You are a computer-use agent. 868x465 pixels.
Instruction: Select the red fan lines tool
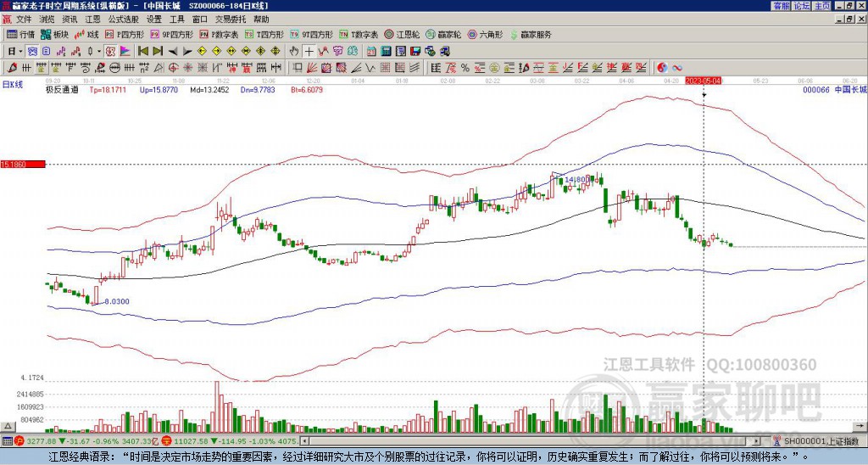[x=312, y=68]
